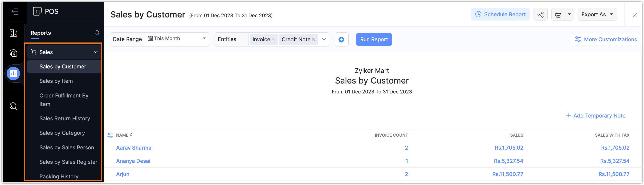Collapse the Sales report group

(x=95, y=52)
